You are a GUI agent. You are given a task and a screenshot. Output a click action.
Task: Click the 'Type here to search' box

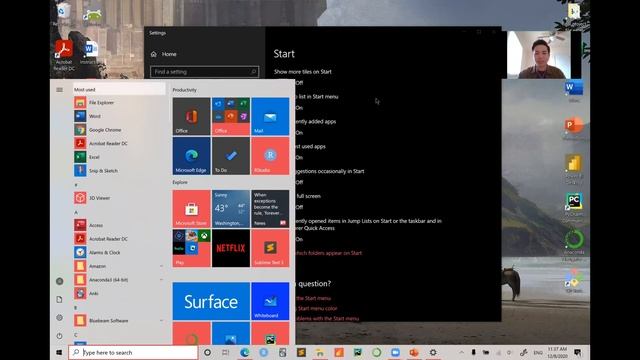click(x=133, y=352)
